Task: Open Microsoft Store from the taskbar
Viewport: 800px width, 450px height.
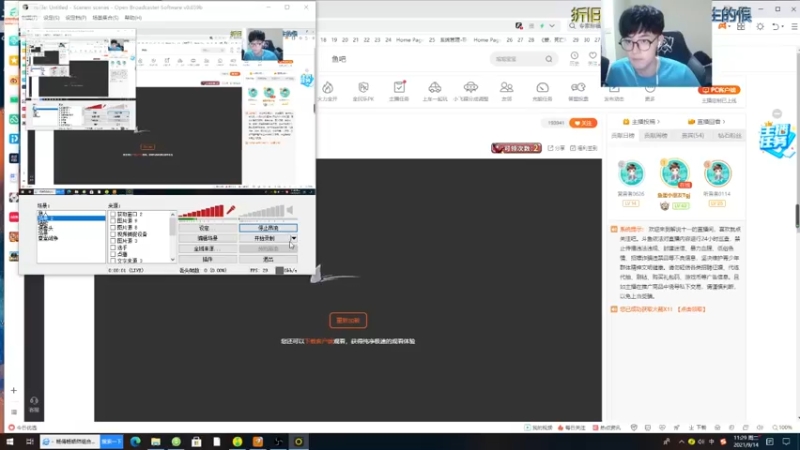Action: (196, 441)
